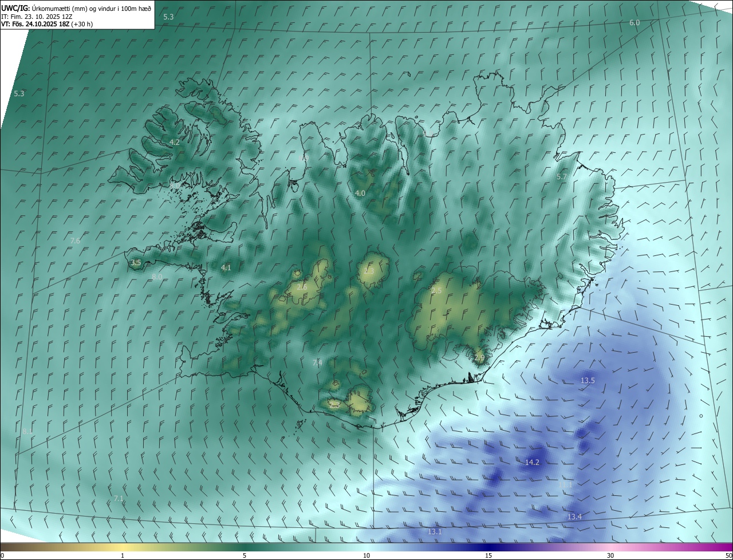Click the 13.5 value label on the map
733x560 pixels.
pyautogui.click(x=588, y=380)
